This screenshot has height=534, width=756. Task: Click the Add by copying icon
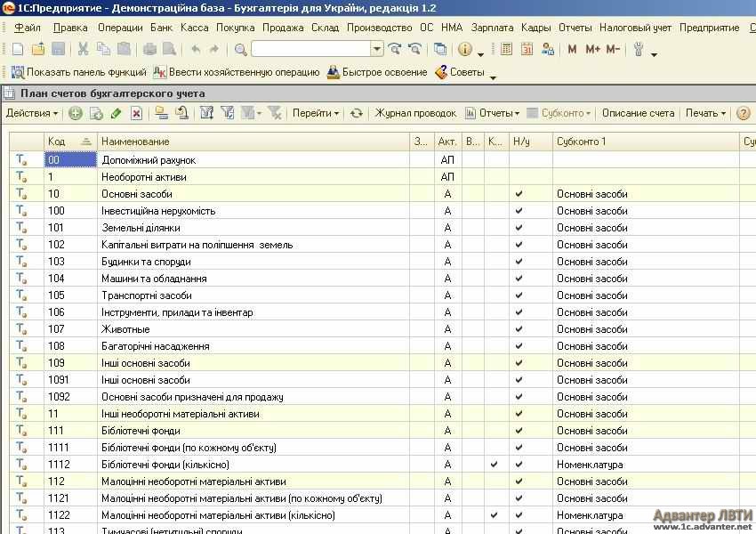point(96,113)
